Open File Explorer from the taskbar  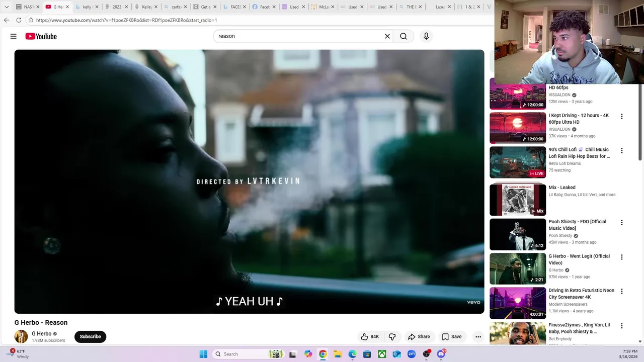click(x=338, y=354)
